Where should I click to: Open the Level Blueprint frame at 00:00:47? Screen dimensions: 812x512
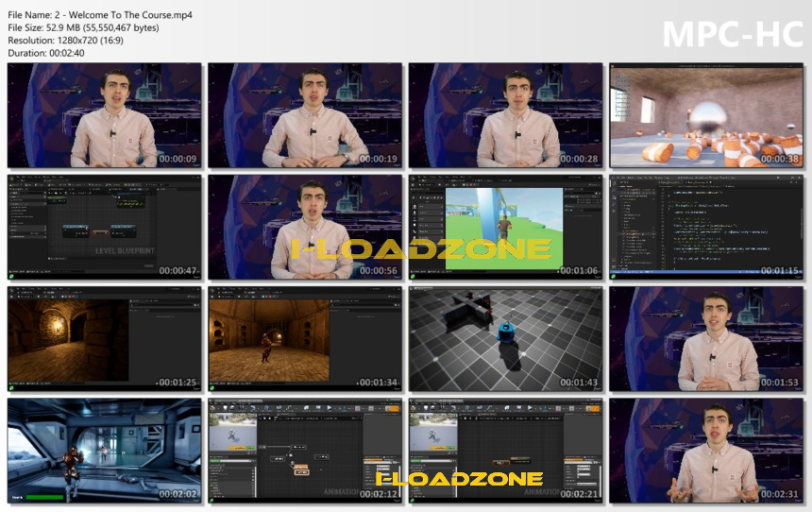[105, 227]
